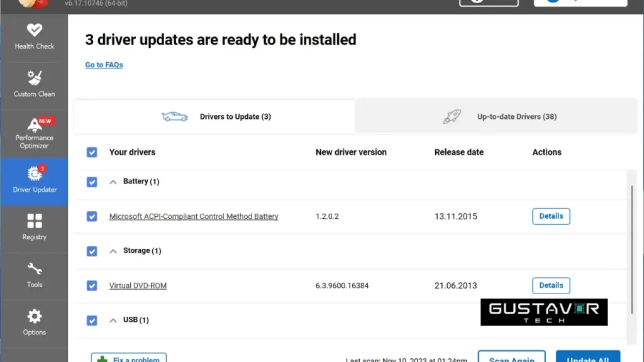644x362 pixels.
Task: Click version 6.3.9600.16384 cell
Action: pyautogui.click(x=342, y=286)
